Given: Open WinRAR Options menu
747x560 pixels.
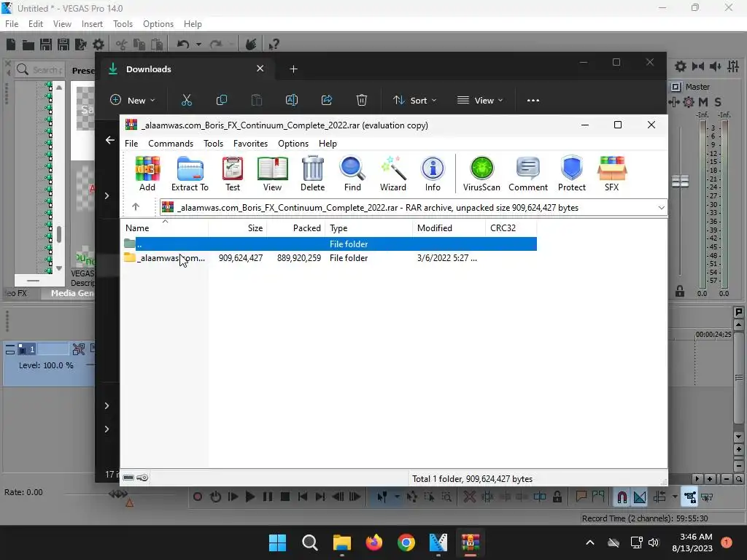Looking at the screenshot, I should click(293, 144).
